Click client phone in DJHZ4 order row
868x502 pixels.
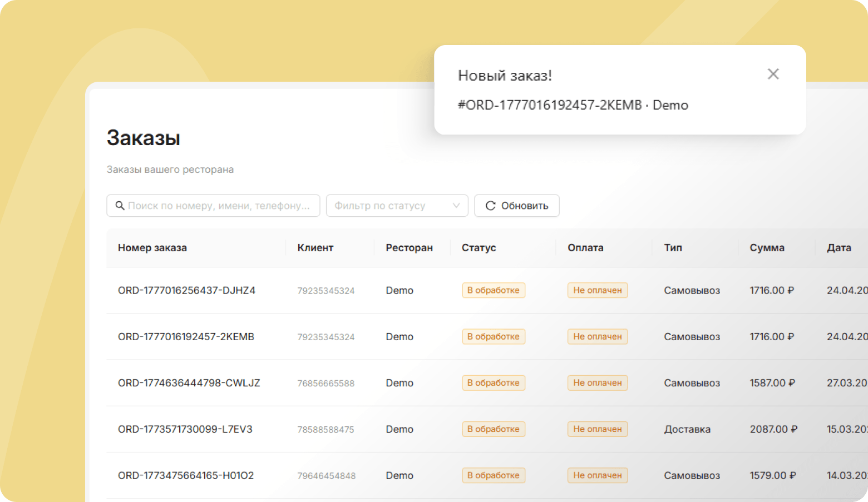(326, 291)
